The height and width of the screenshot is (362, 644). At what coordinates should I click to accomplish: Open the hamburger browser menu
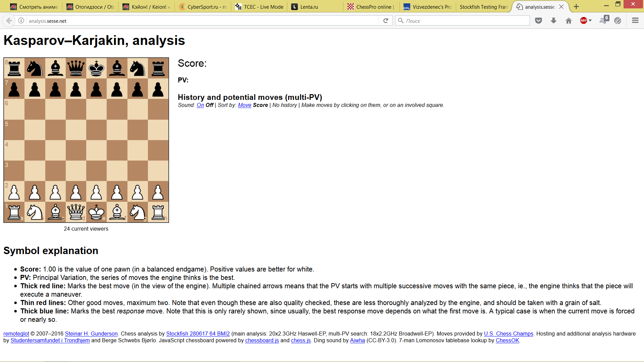coord(635,21)
